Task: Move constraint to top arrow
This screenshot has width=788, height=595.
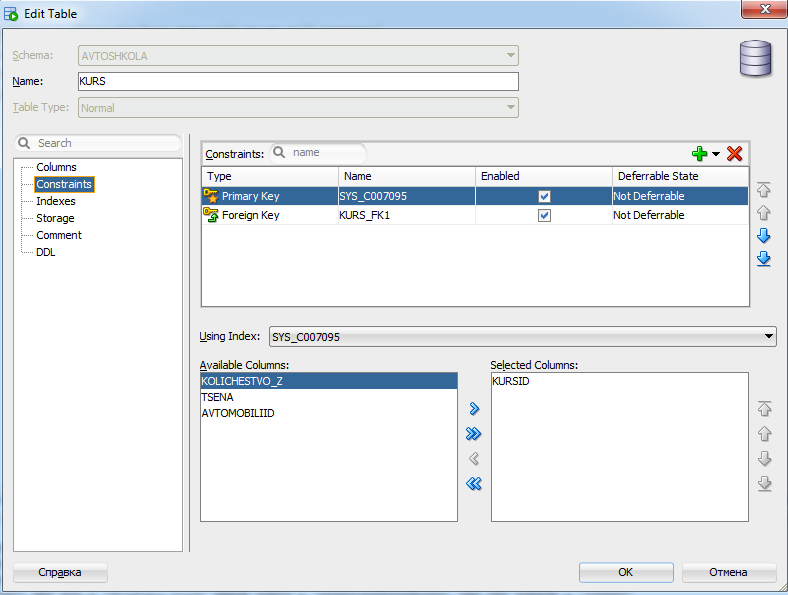Action: (763, 189)
